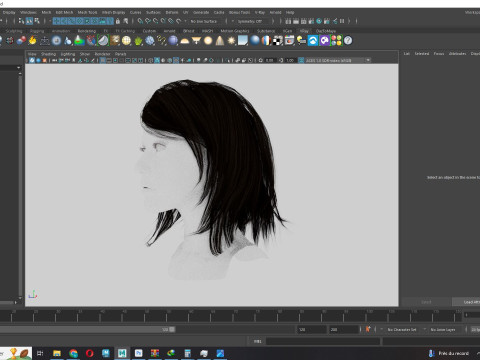Create a V-Ray dome light from shelf
The image size is (480, 360).
point(185,41)
